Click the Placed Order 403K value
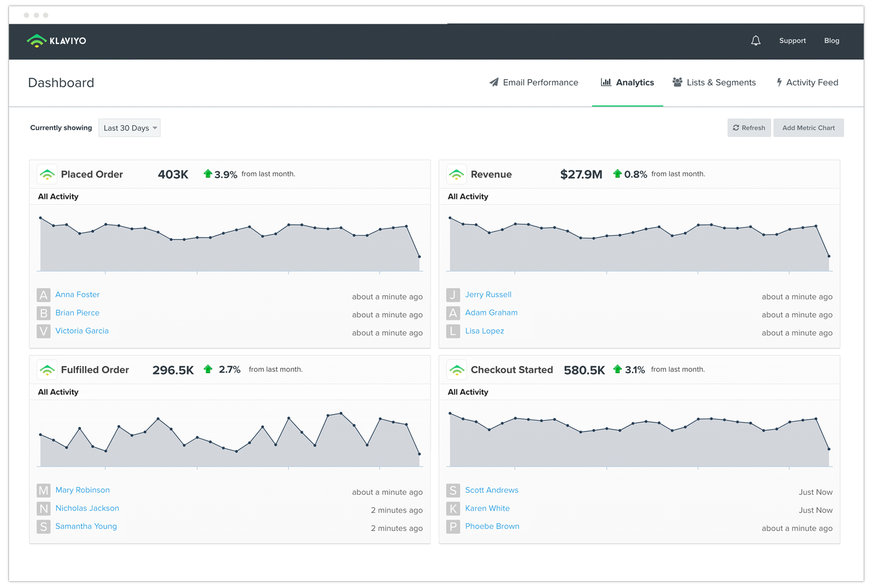 coord(173,175)
